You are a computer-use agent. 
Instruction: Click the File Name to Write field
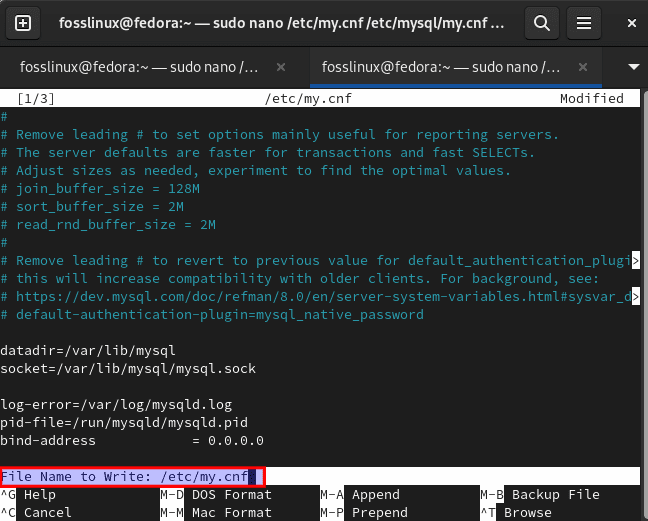pyautogui.click(x=320, y=476)
